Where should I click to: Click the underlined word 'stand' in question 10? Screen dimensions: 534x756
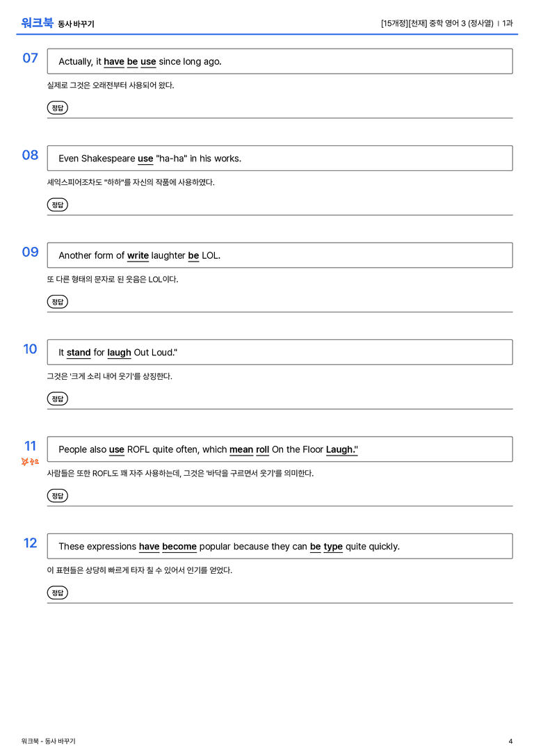click(x=79, y=353)
